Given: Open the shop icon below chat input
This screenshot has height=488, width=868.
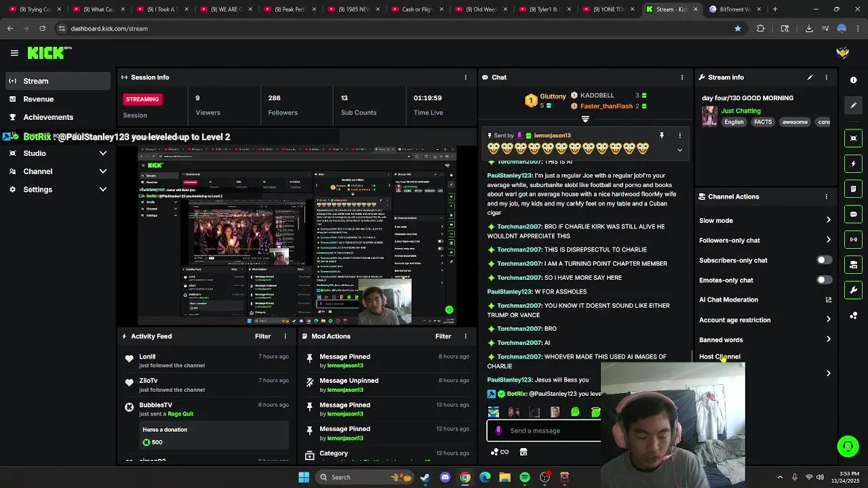Looking at the screenshot, I should [x=524, y=452].
